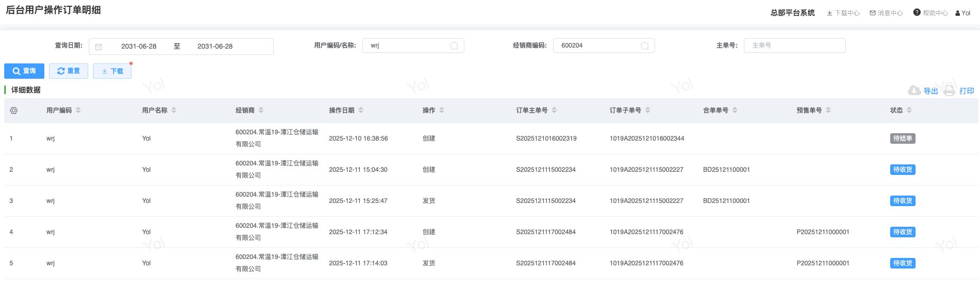The image size is (980, 287).
Task: Click search icon in 经销商编码 field
Action: 645,46
